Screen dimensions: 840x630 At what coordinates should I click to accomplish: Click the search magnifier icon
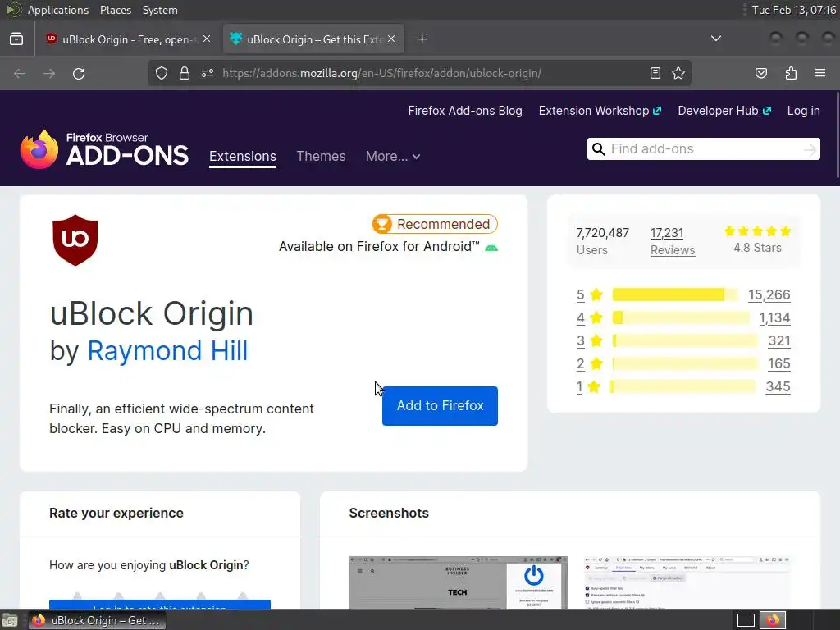point(598,149)
